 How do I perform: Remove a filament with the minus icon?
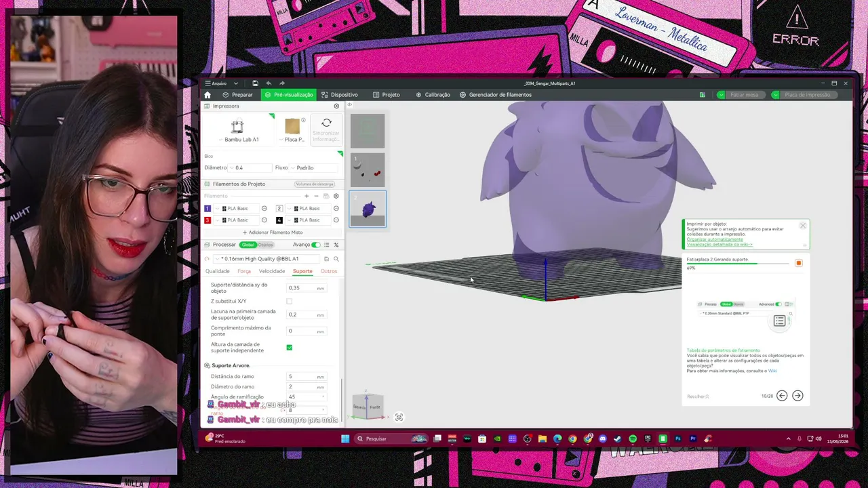316,196
